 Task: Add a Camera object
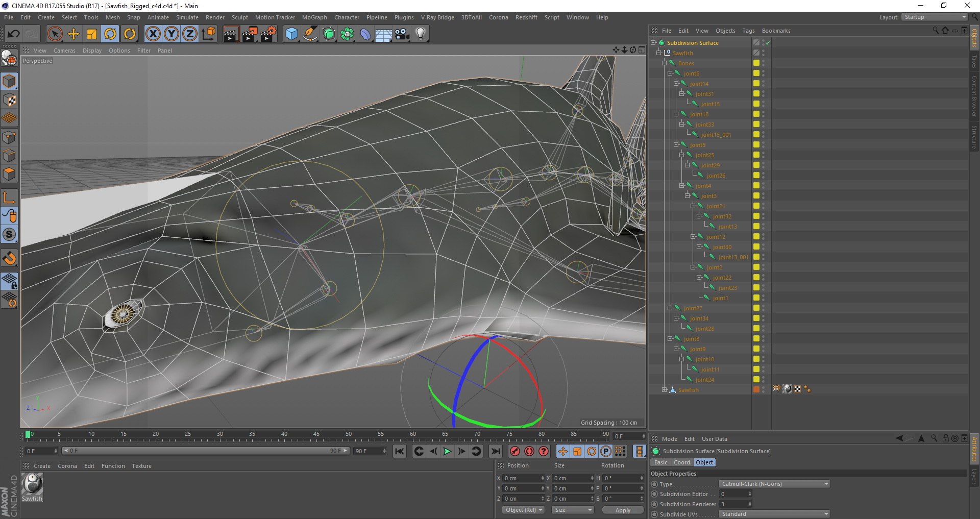pos(402,34)
